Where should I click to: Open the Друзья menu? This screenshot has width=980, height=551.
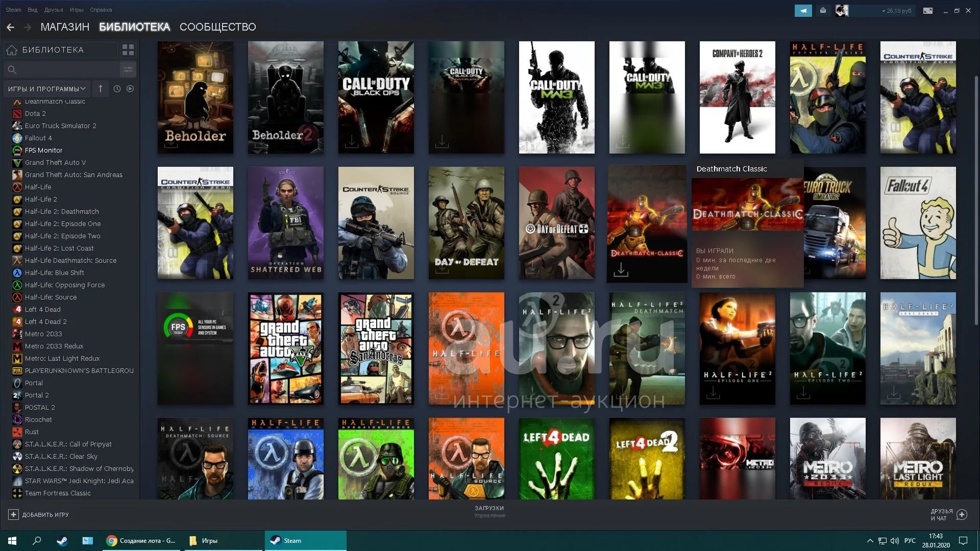[54, 10]
